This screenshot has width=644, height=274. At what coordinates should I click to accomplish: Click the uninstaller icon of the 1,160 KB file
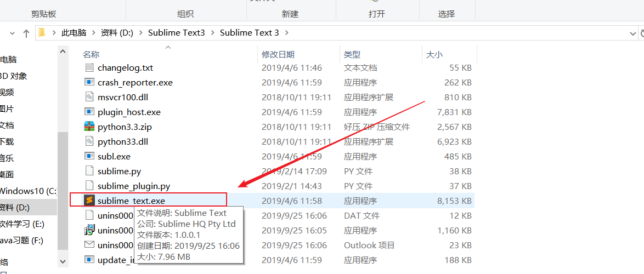[x=89, y=230]
